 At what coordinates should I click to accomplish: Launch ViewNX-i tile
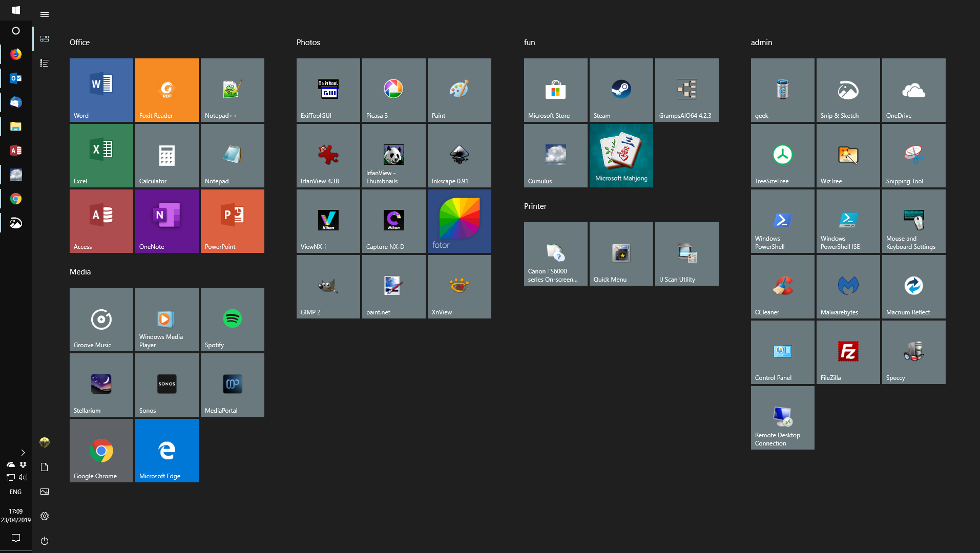click(328, 221)
